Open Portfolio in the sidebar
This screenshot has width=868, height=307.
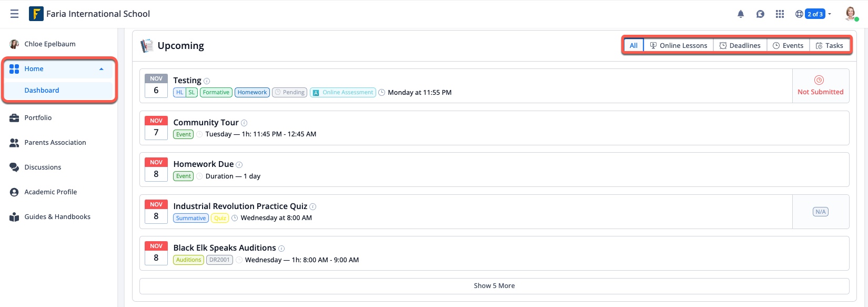click(x=38, y=118)
